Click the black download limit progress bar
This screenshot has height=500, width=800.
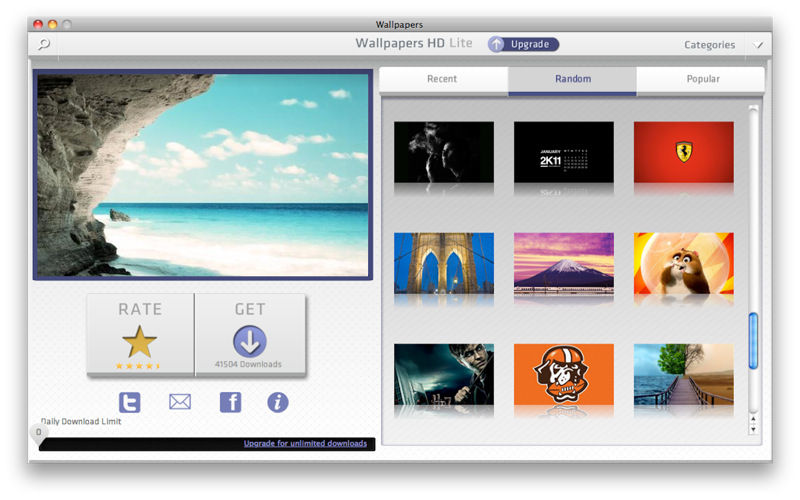207,444
